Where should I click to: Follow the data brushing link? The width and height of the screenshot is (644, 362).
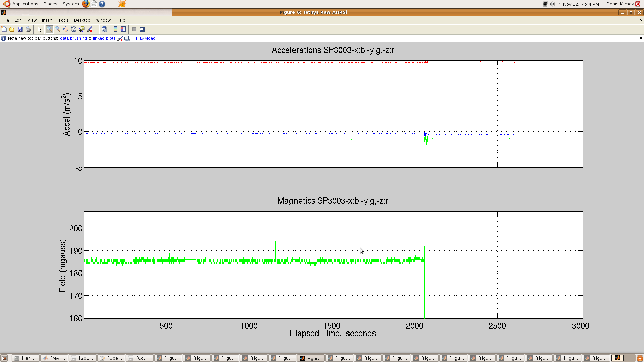73,38
